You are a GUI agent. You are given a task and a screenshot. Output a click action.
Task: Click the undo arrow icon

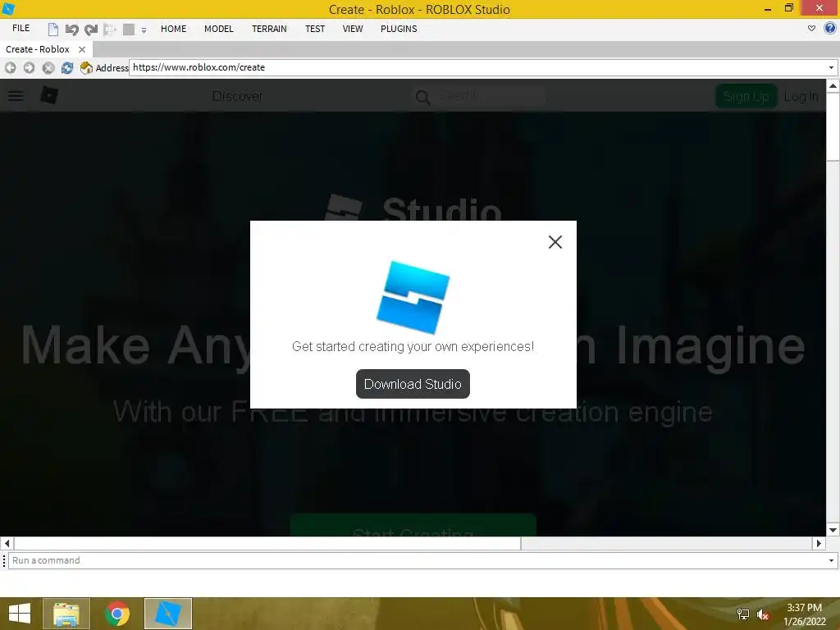pyautogui.click(x=72, y=30)
